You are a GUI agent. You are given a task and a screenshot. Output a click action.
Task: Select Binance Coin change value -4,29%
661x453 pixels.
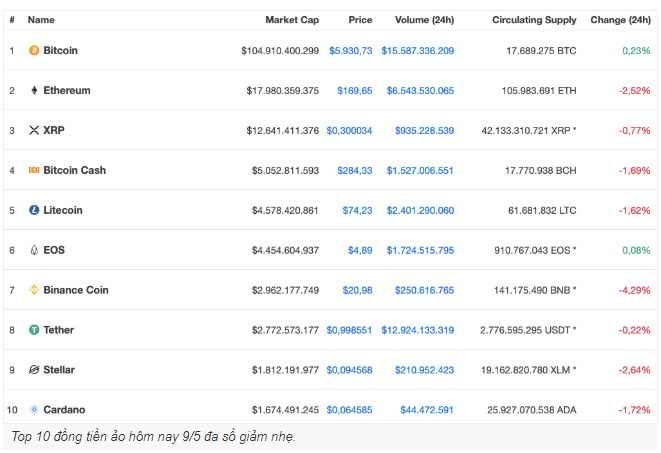[x=634, y=290]
